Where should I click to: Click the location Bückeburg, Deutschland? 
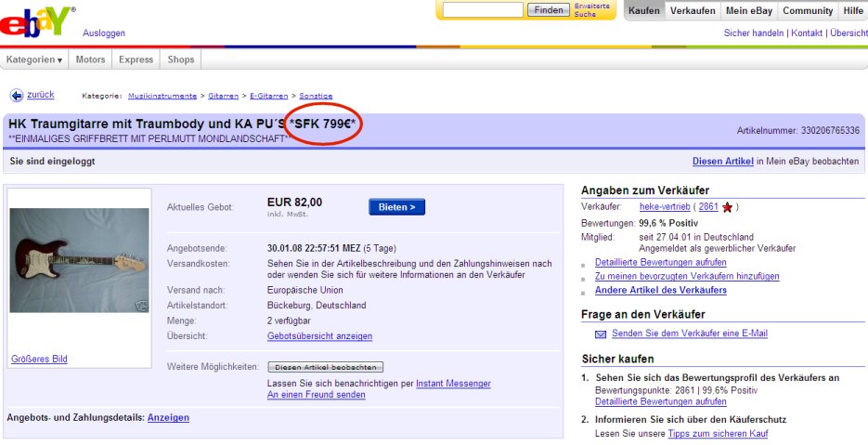point(317,306)
